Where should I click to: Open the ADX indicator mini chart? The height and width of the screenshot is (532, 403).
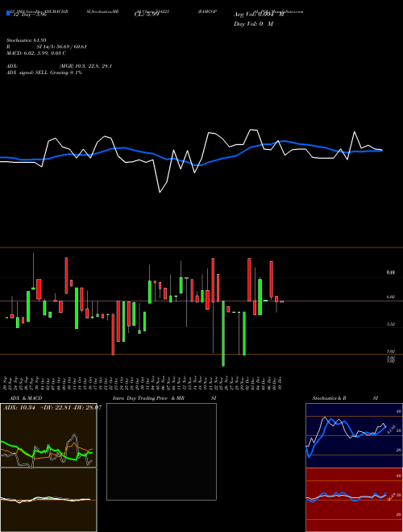48,435
